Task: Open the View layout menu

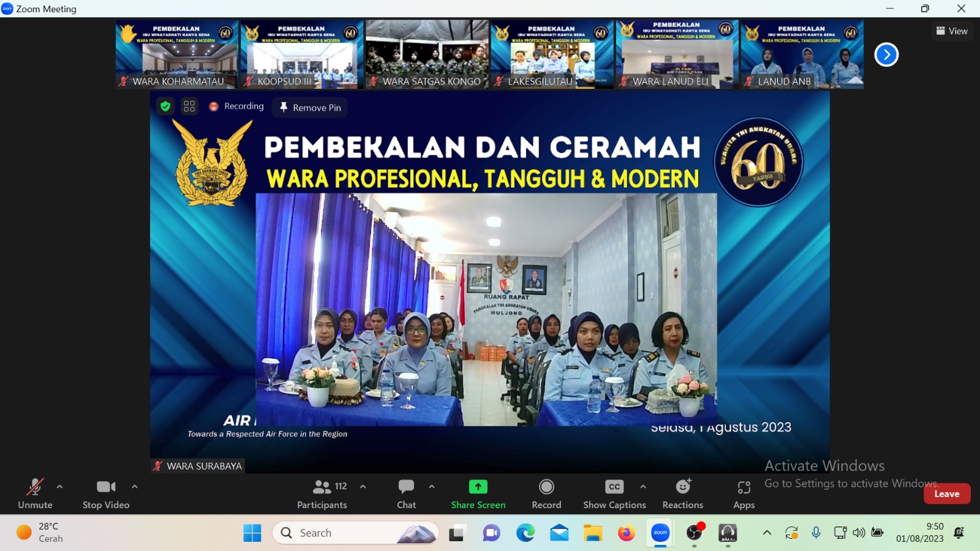Action: [x=952, y=31]
